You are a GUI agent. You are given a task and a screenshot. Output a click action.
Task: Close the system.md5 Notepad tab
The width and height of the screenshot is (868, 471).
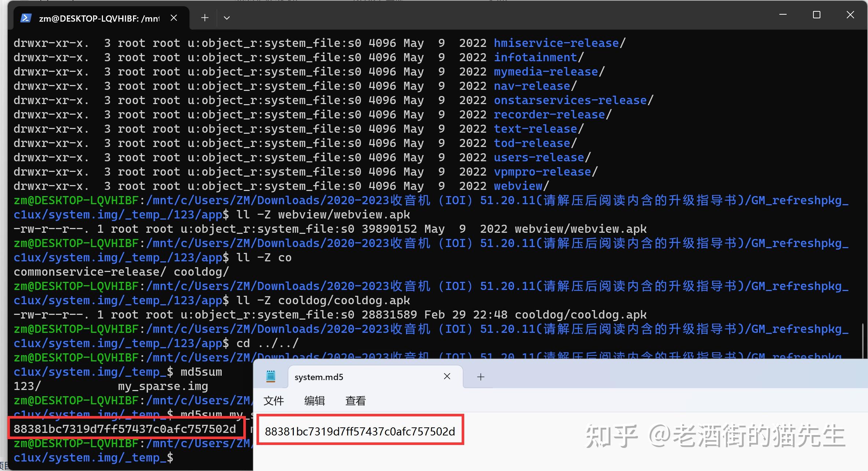(x=447, y=376)
